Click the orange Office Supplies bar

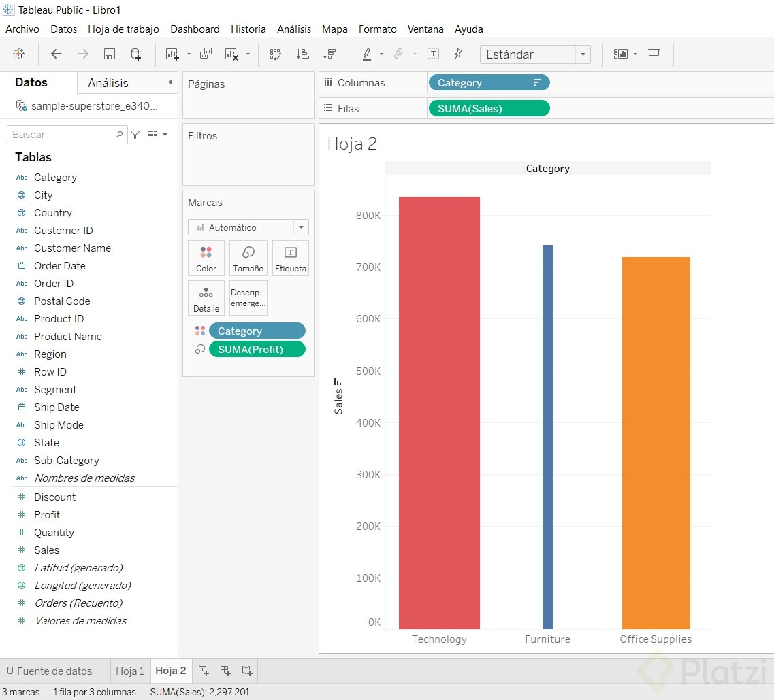pyautogui.click(x=656, y=443)
